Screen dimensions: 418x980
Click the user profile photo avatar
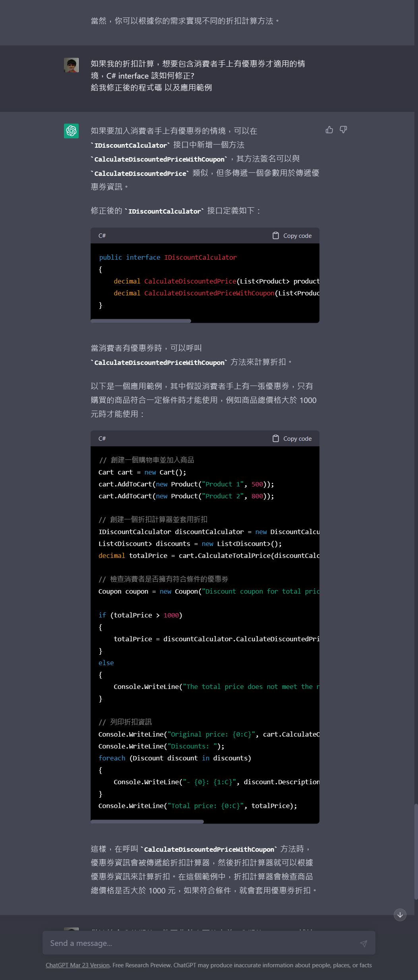click(72, 65)
